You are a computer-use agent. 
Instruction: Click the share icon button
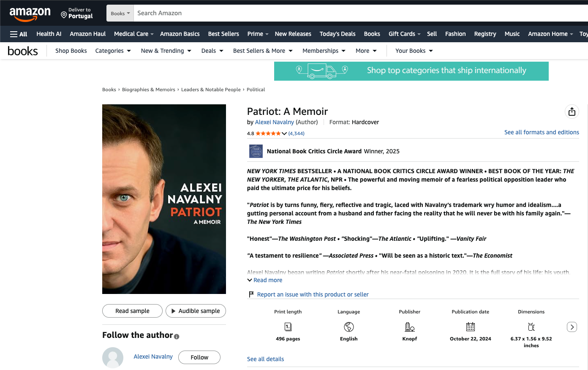572,112
